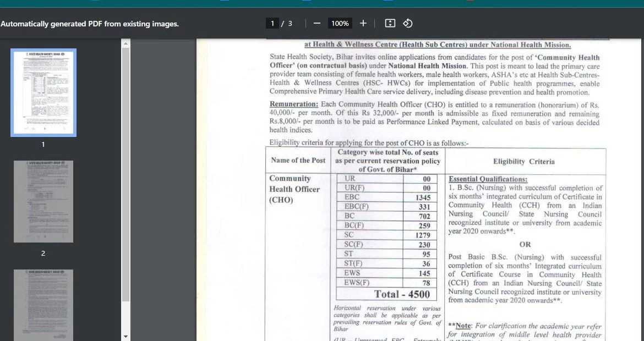Viewport: 644px width, 341px height.
Task: Click the '**Note' text in eligibility column
Action: point(459,326)
